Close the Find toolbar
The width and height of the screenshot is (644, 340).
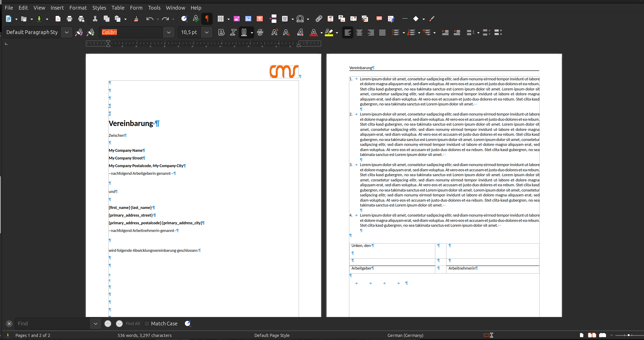click(x=9, y=323)
